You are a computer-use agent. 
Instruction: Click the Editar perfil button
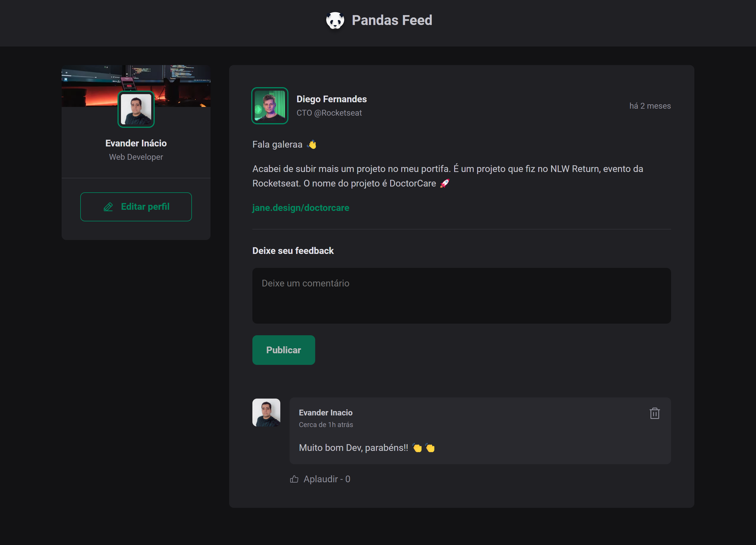tap(136, 207)
